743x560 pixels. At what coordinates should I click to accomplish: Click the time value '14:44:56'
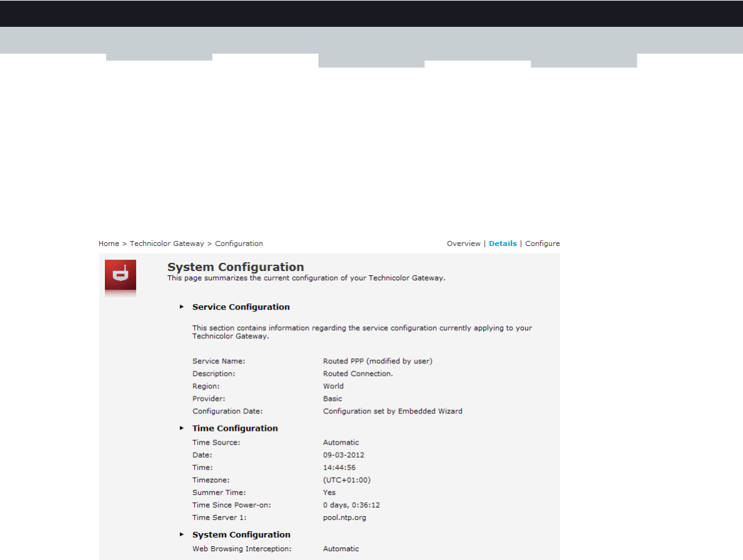pyautogui.click(x=339, y=468)
